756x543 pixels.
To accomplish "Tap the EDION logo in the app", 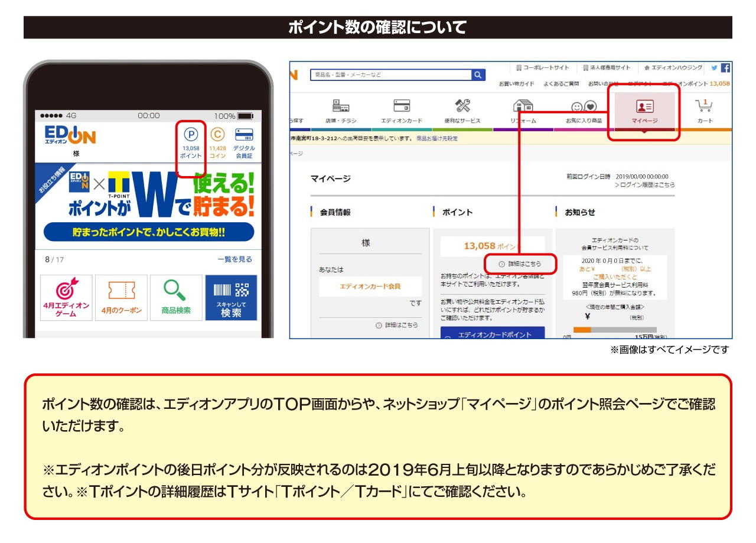I will (70, 136).
